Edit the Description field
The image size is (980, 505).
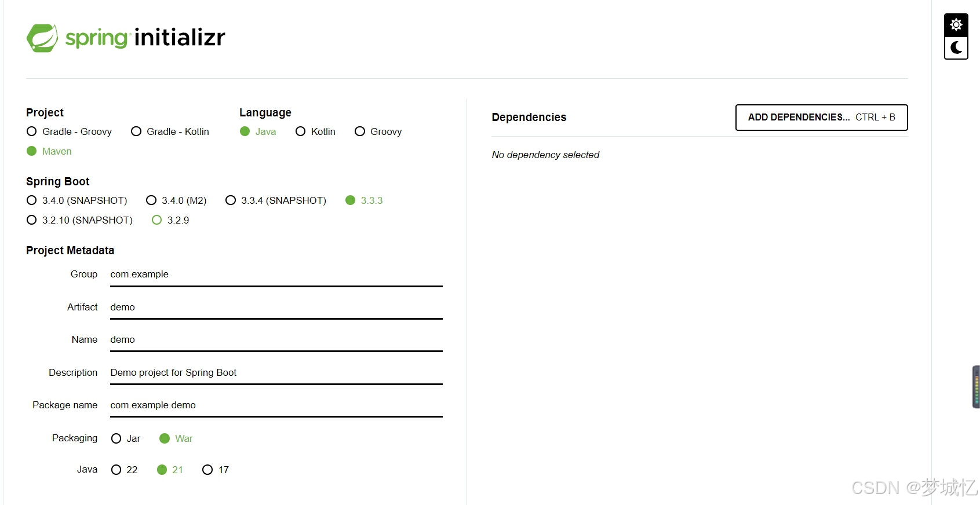pos(276,373)
